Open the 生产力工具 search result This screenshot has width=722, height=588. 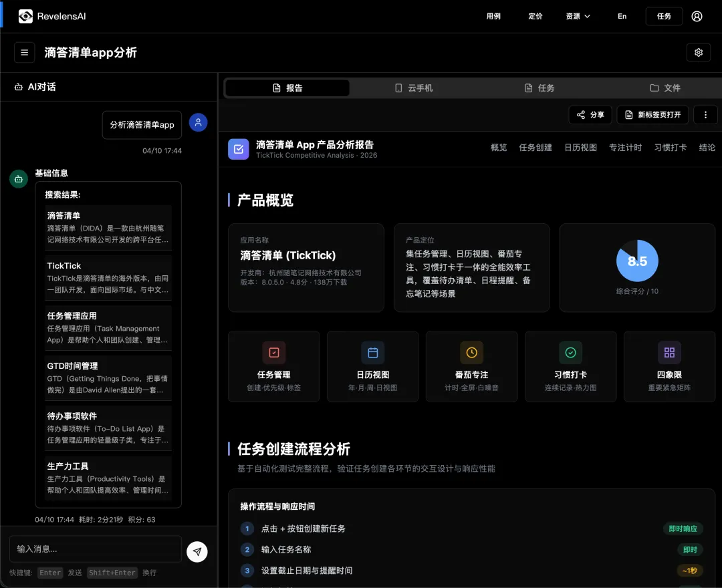108,478
